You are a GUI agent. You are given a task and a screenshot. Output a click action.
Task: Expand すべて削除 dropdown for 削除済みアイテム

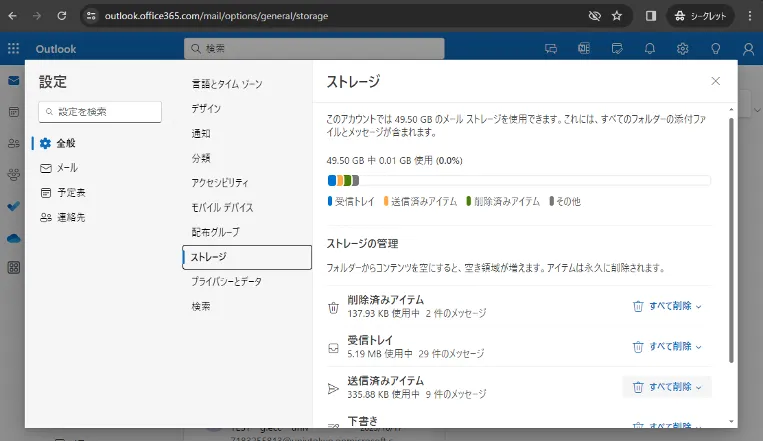click(699, 306)
